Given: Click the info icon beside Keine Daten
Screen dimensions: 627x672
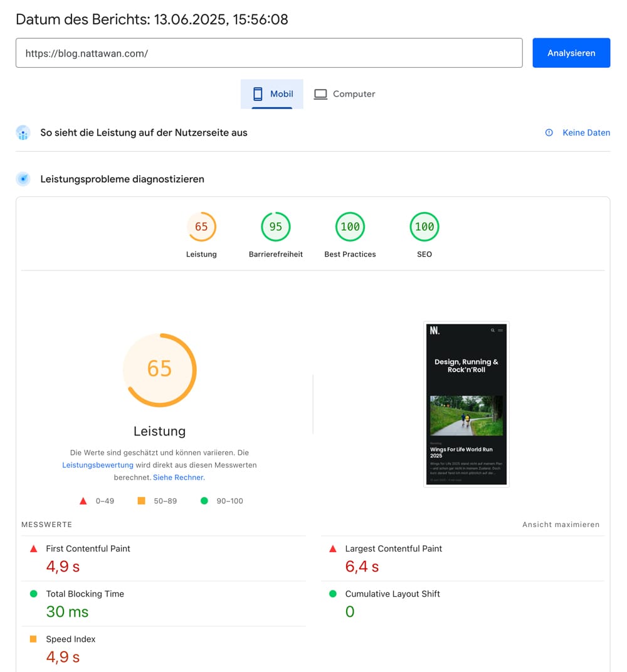Looking at the screenshot, I should pos(549,133).
